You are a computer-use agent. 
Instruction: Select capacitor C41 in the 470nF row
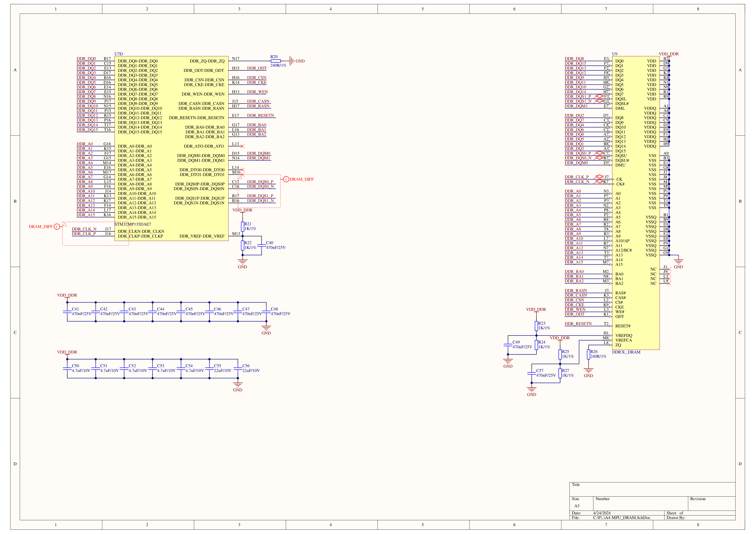[x=67, y=311]
